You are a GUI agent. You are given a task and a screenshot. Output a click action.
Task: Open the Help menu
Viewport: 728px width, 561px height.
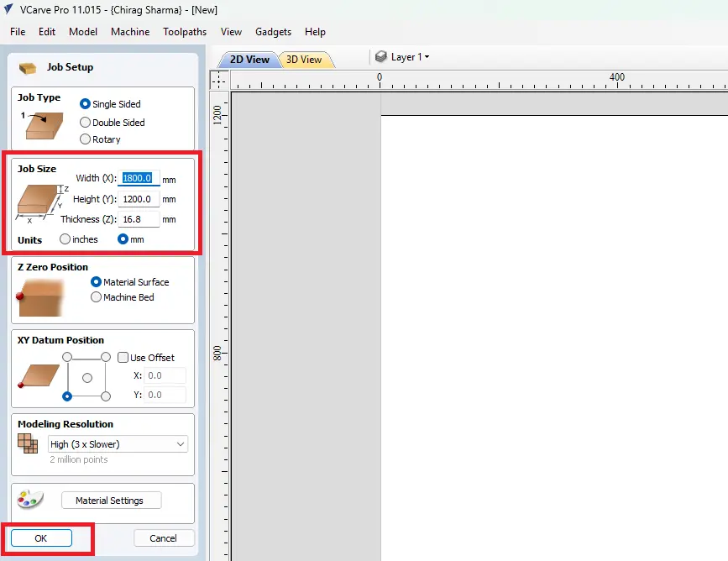click(x=315, y=32)
